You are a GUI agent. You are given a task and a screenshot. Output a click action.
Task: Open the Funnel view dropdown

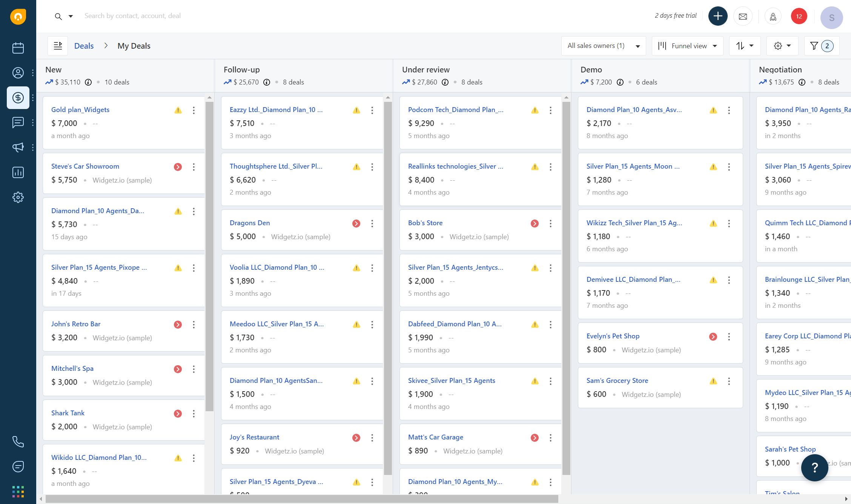pos(687,46)
